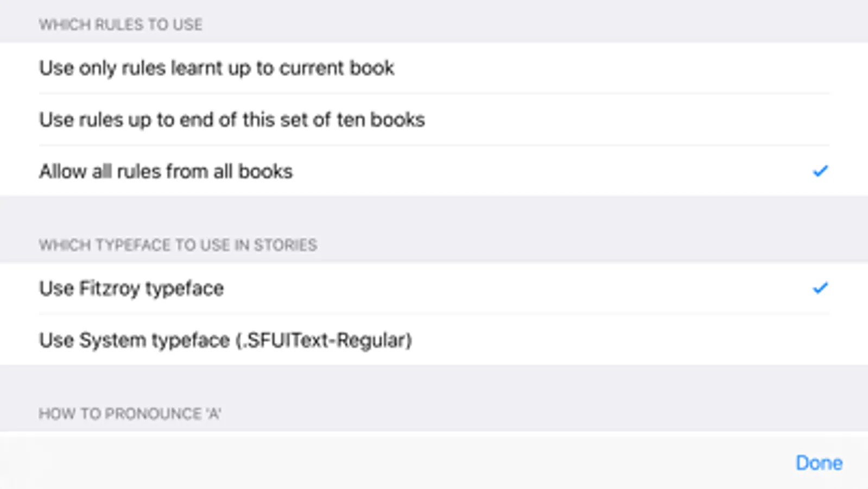The width and height of the screenshot is (868, 489).
Task: Click the WHICH RULES TO USE header
Action: 121,24
